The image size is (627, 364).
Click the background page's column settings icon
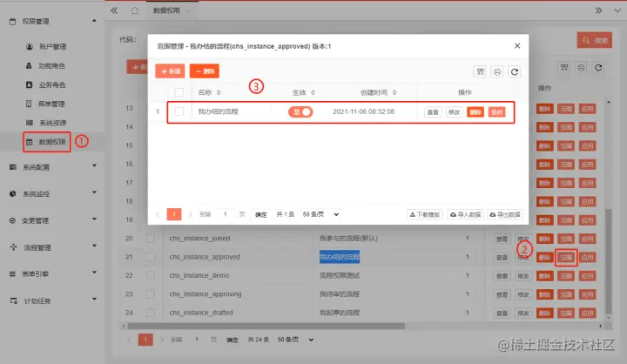tap(564, 68)
